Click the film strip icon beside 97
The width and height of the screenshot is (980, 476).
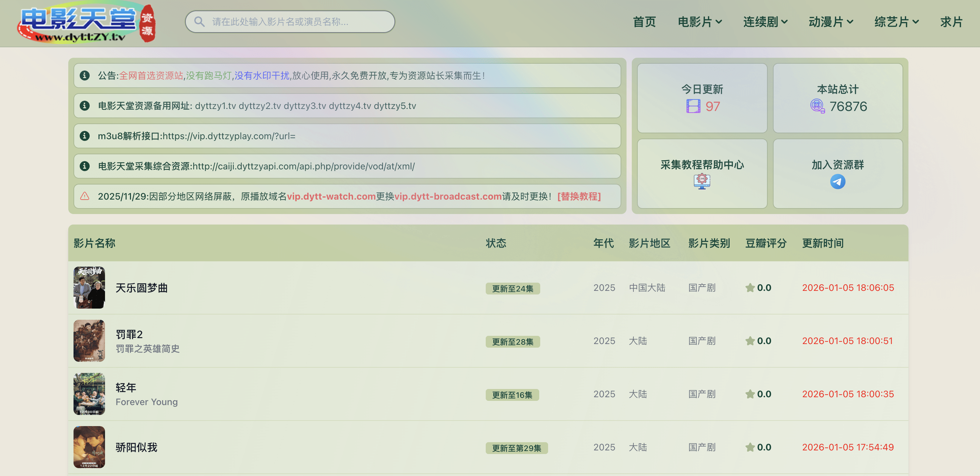pos(693,106)
